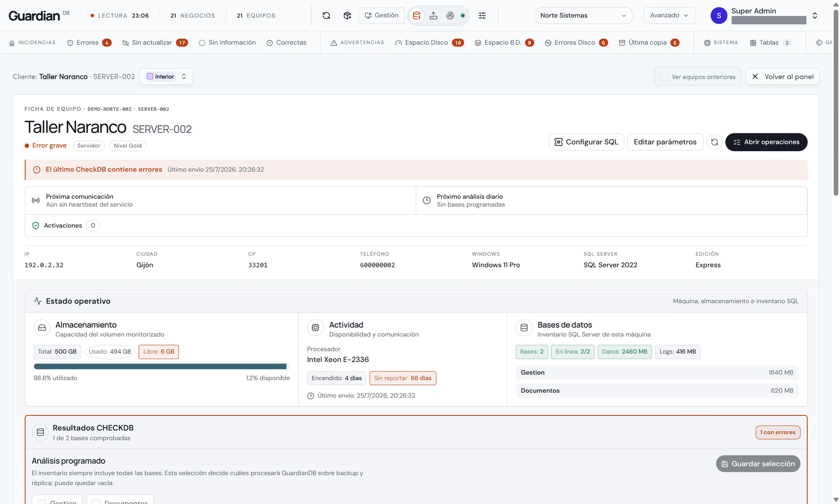Click the Próxima comunicación broadcast icon
The height and width of the screenshot is (504, 840).
pyautogui.click(x=36, y=201)
